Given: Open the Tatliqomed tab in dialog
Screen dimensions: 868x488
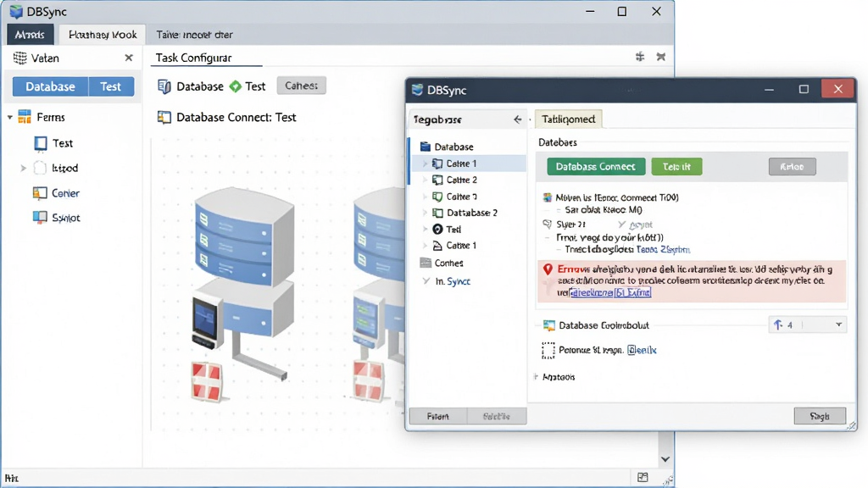Looking at the screenshot, I should click(569, 119).
